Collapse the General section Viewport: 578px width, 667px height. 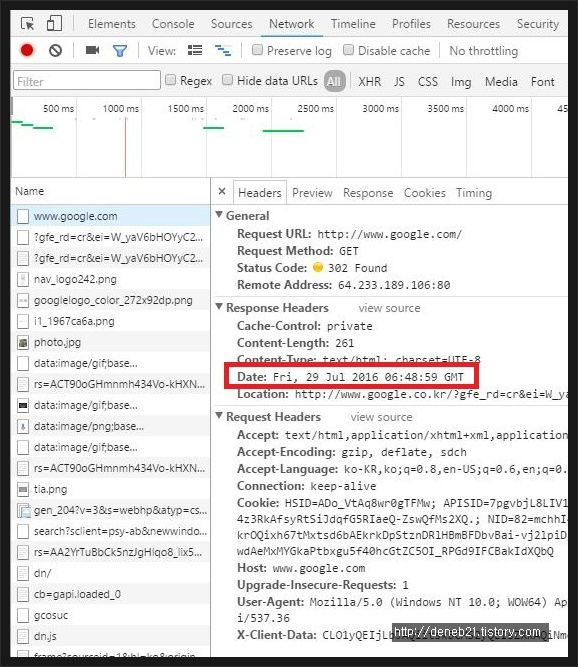[219, 215]
